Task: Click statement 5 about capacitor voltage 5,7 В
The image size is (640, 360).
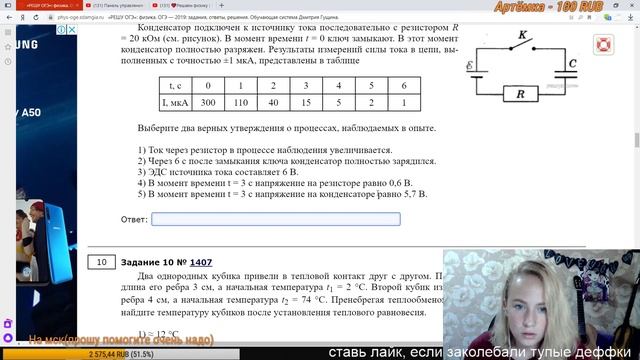Action: point(282,194)
